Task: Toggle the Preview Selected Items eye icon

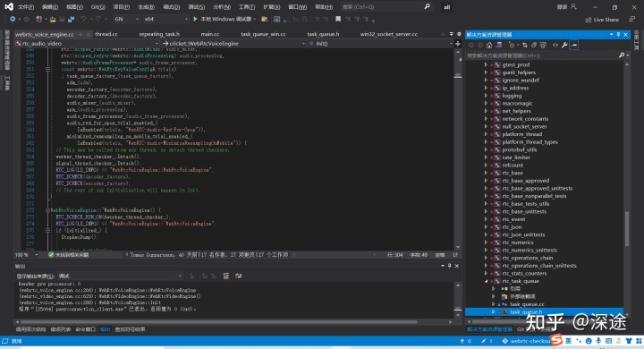Action: (555, 46)
